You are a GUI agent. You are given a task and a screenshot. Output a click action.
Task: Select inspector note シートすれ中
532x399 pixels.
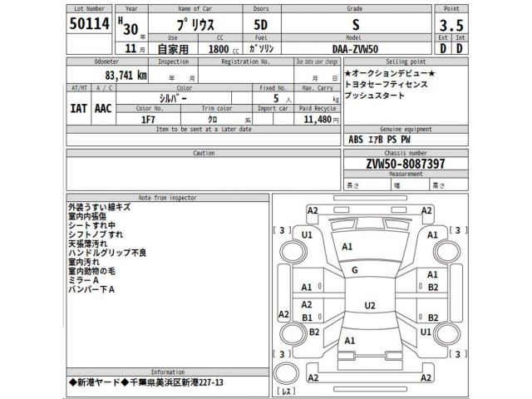[x=91, y=225]
